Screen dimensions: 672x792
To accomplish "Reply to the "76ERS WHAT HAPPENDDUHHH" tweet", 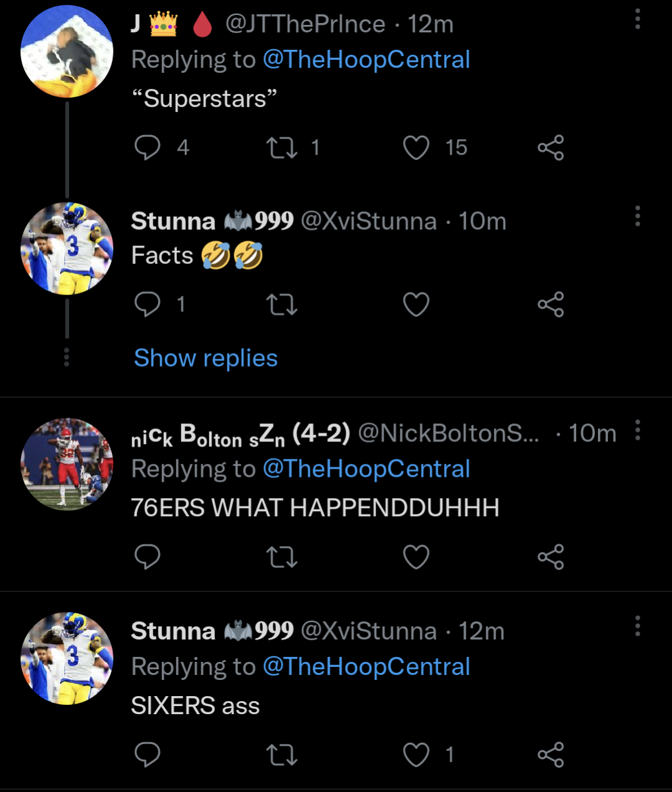I will point(148,557).
